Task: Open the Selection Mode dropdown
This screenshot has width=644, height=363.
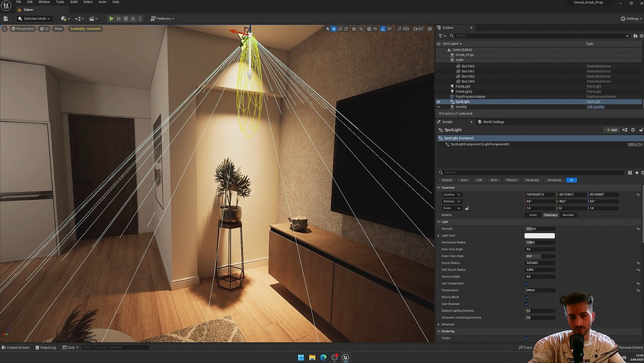Action: click(34, 18)
